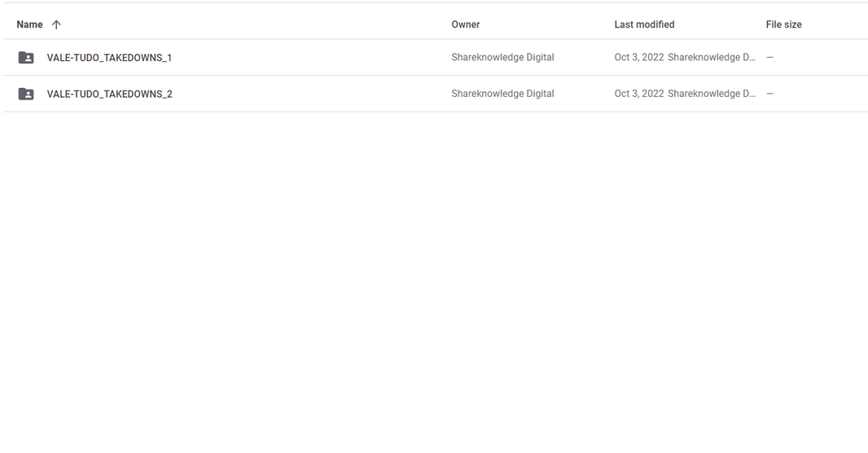Click the truncated modifier name in second row
Viewport: 868px width, 453px height.
tap(712, 94)
